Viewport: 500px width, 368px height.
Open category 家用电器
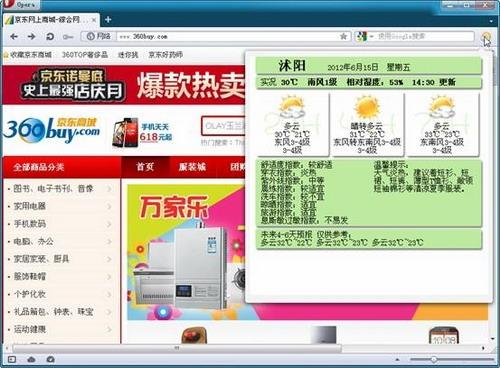click(29, 206)
